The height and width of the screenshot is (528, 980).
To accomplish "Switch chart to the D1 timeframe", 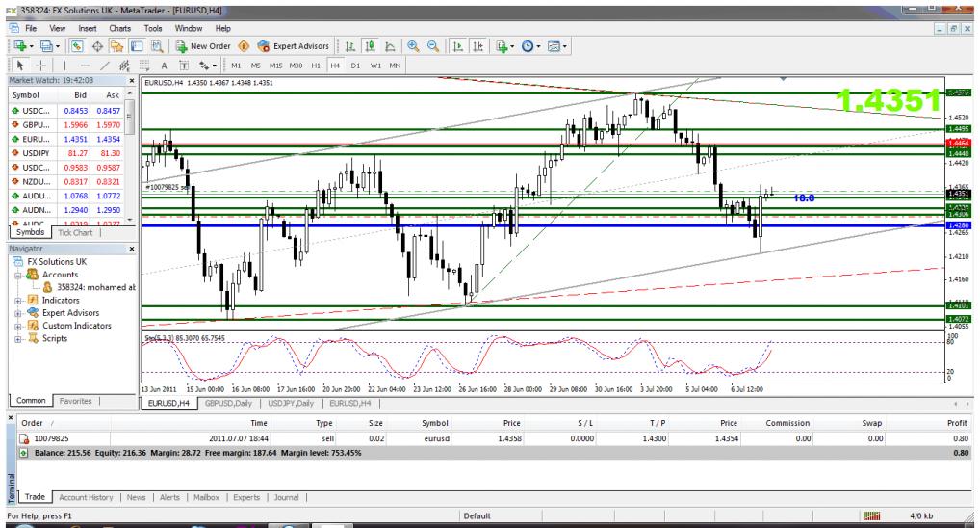I will coord(356,66).
